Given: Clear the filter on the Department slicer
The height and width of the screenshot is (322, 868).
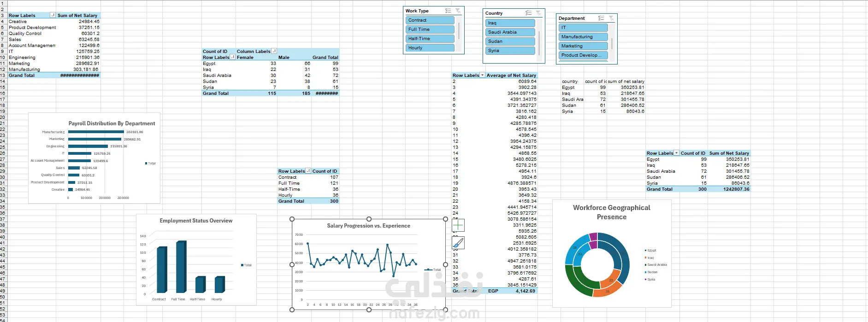Looking at the screenshot, I should tap(611, 18).
